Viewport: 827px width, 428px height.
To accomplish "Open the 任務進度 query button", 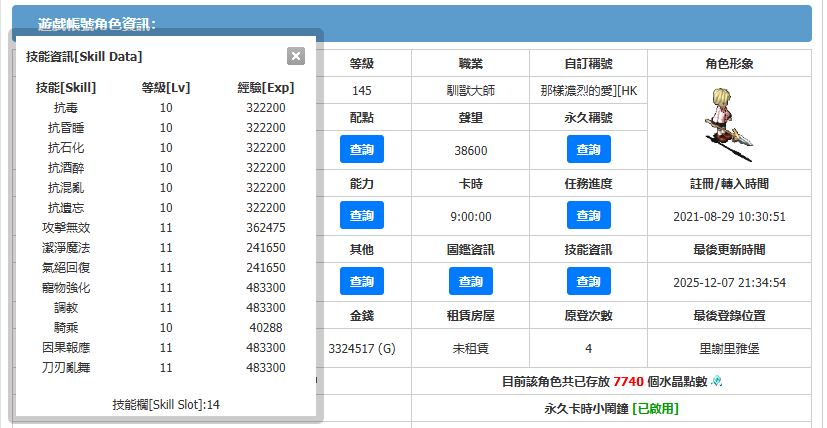I will 589,215.
